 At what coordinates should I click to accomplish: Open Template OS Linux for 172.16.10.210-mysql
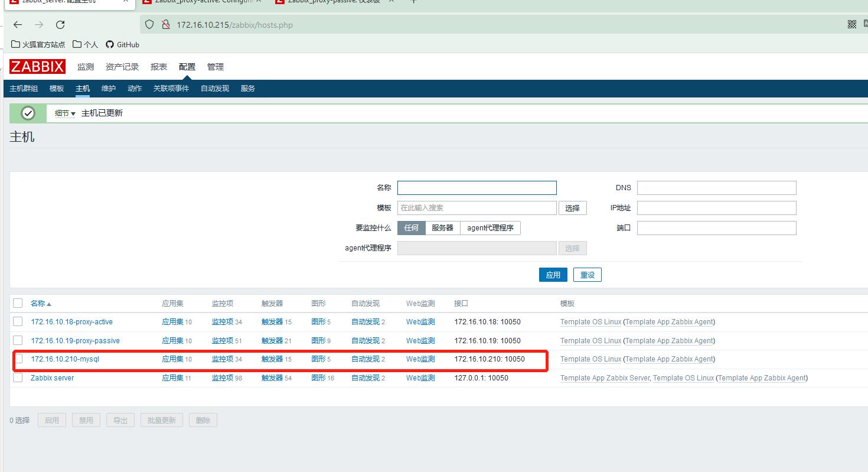(x=590, y=359)
